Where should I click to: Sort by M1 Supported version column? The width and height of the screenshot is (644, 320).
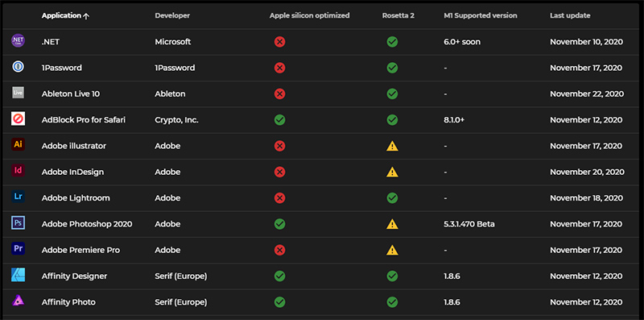(481, 15)
